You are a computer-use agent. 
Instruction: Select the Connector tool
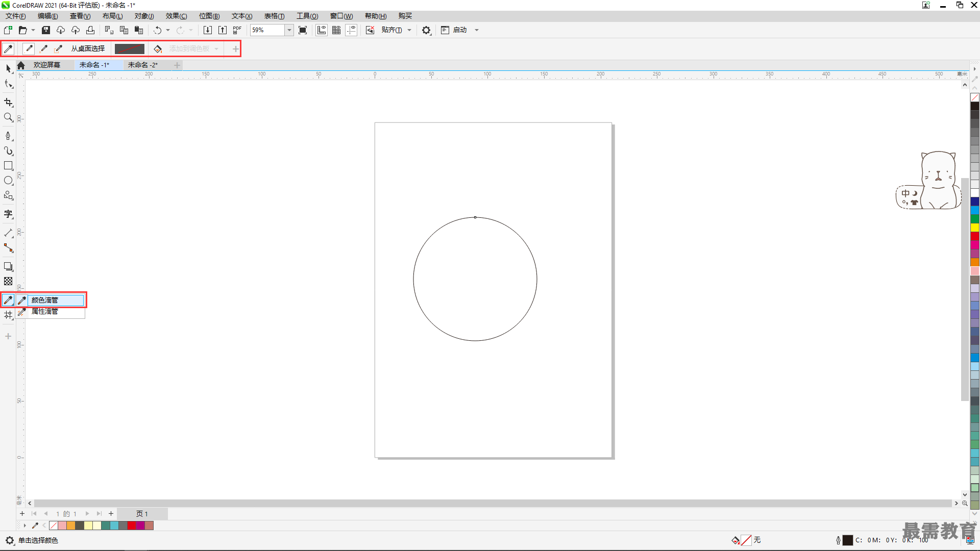8,248
